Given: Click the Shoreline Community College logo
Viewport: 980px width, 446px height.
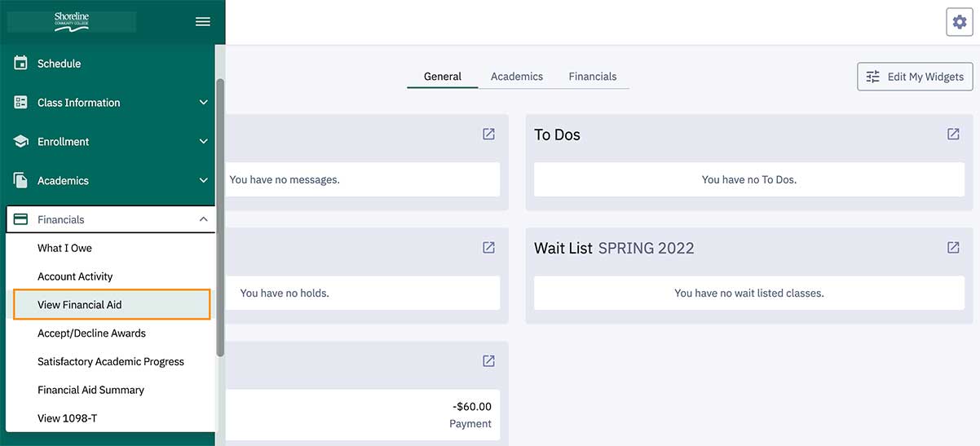Looking at the screenshot, I should click(x=72, y=21).
